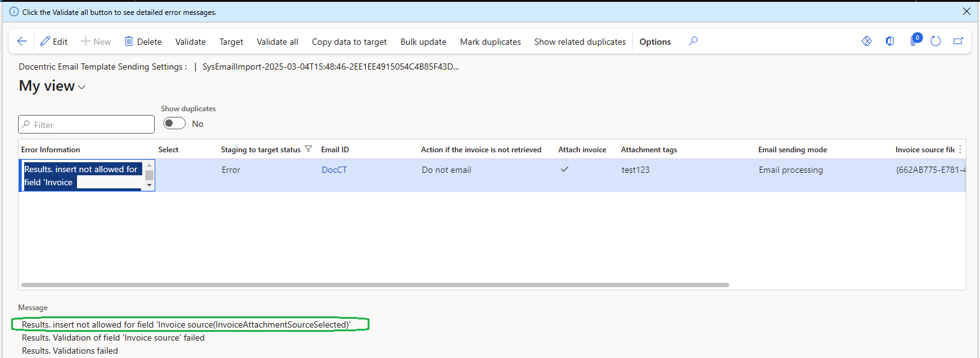Open the Options menu
The height and width of the screenshot is (358, 980).
pos(655,42)
